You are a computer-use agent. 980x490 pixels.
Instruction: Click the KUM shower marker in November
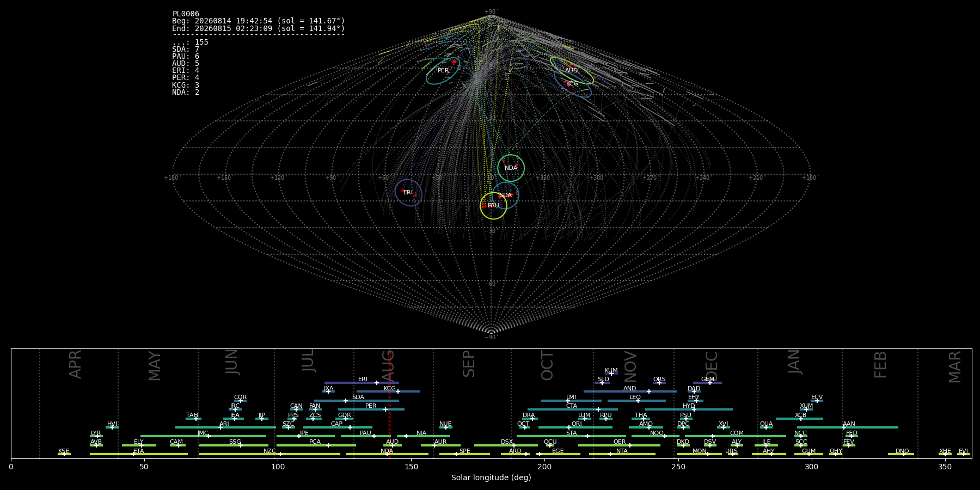point(611,373)
